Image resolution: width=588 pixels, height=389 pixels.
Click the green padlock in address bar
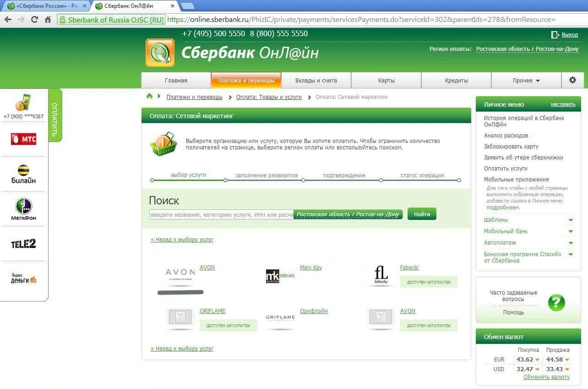pos(63,20)
